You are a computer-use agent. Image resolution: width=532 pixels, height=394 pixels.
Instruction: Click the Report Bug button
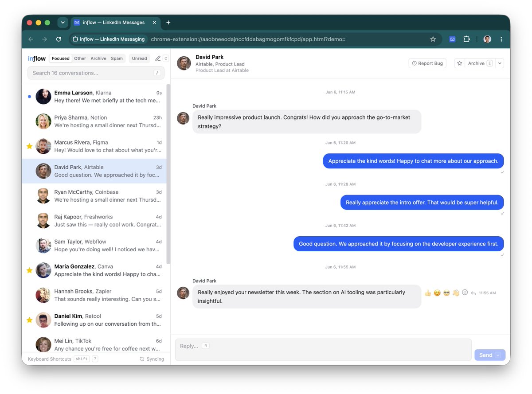click(x=427, y=63)
